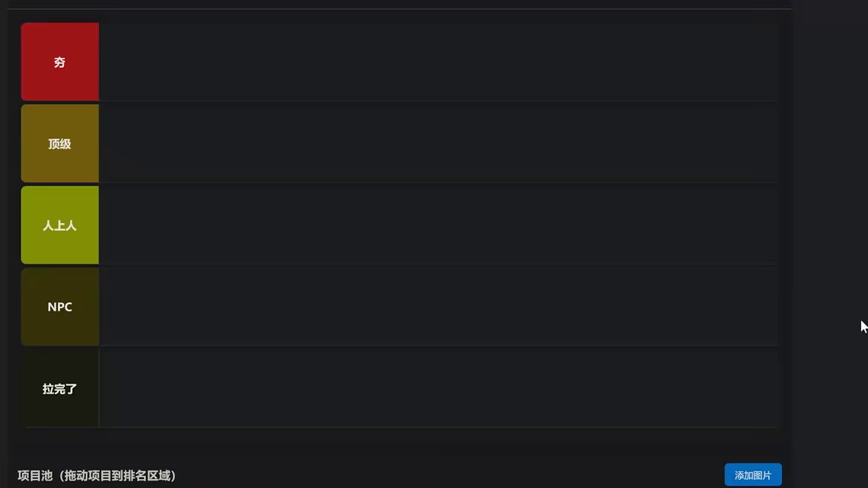Viewport: 868px width, 488px height.
Task: Click the empty row beside 夯
Action: (x=438, y=62)
